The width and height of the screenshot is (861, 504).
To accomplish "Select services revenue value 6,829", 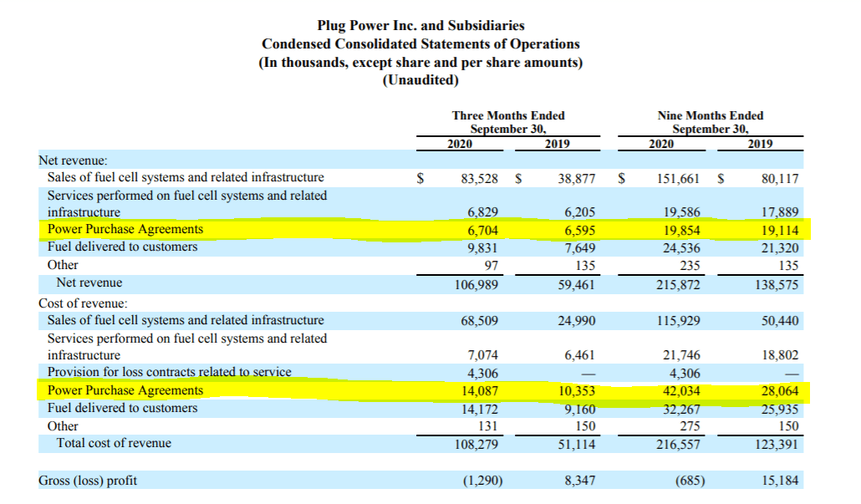I will 482,212.
